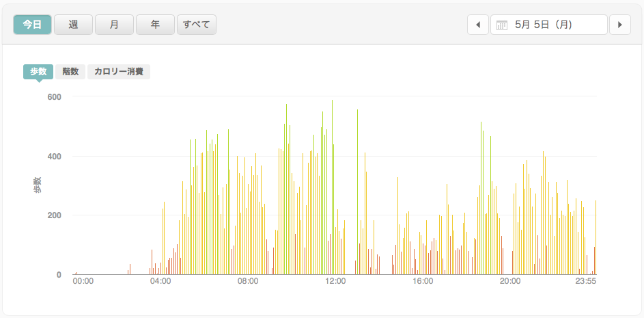Image resolution: width=644 pixels, height=318 pixels.
Task: Select the カロリー消費 chart tab
Action: (119, 72)
